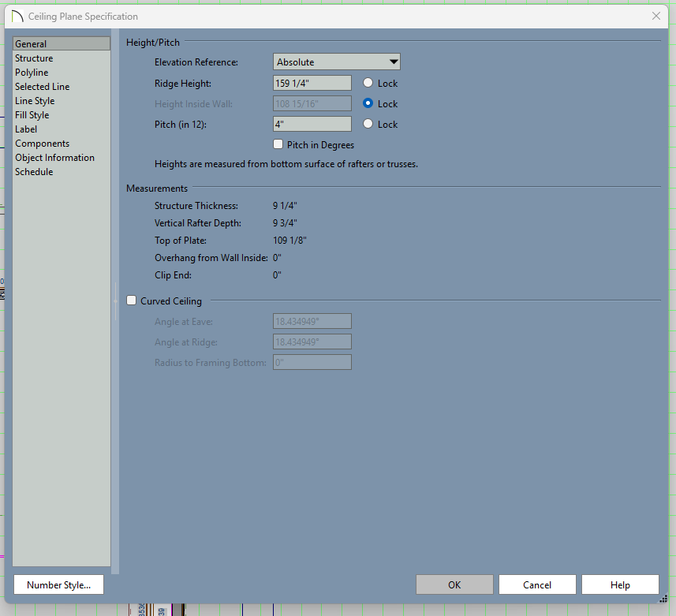Show the Object Information panel

point(54,158)
